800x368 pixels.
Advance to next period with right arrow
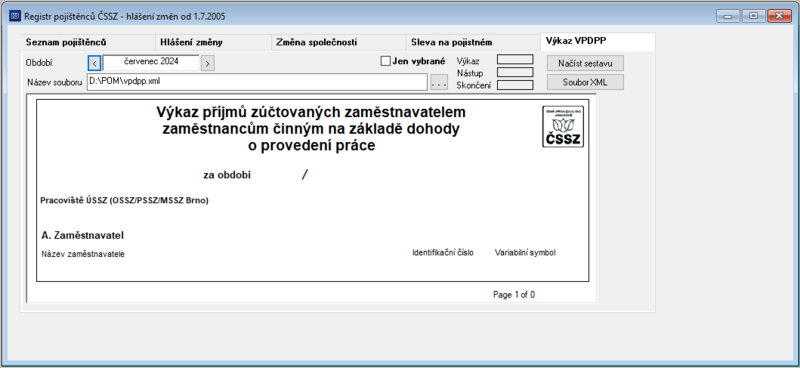pyautogui.click(x=208, y=63)
